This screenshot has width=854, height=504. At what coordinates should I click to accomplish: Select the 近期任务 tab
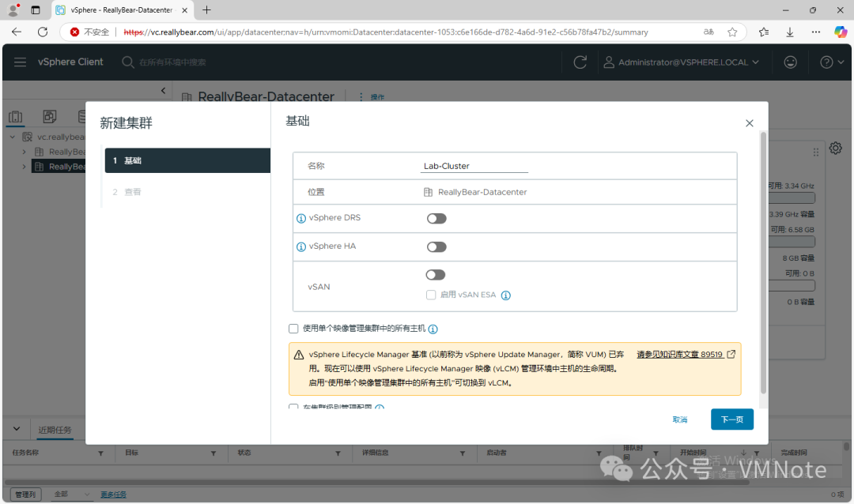pos(55,430)
